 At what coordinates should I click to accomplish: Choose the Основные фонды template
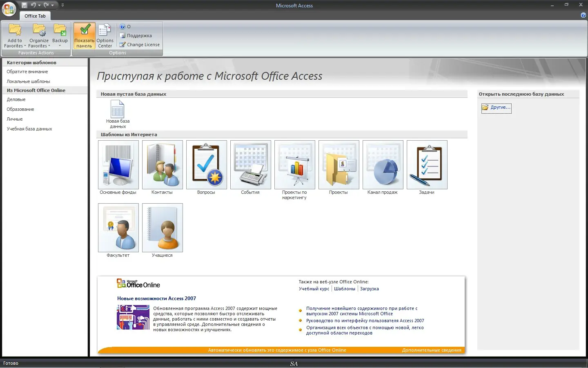[118, 168]
